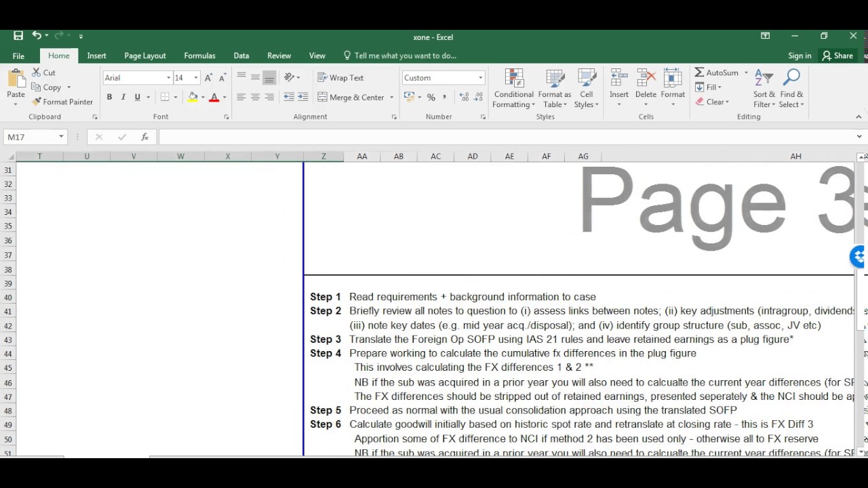Open Conditional Formatting menu
The image size is (868, 488).
coord(513,89)
